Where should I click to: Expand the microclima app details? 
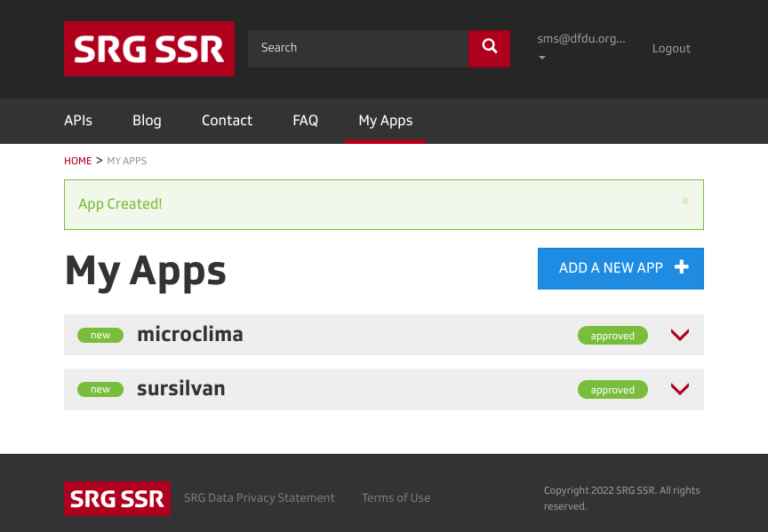(680, 335)
